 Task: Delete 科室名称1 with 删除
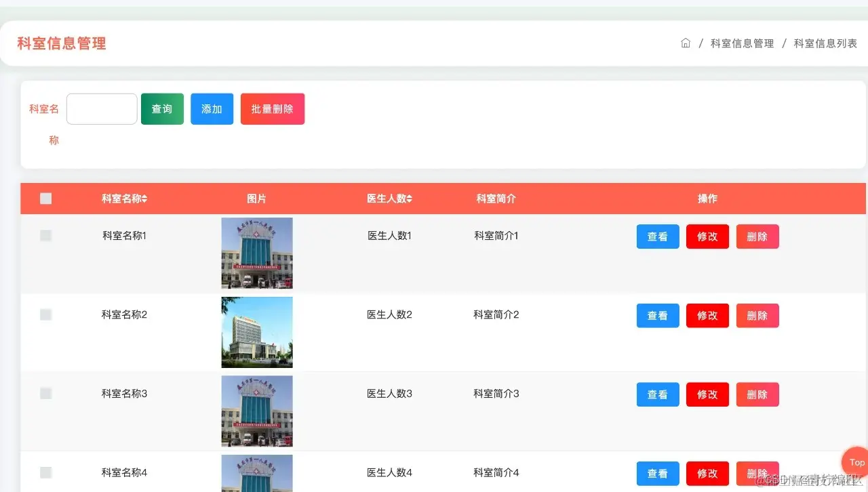coord(757,237)
